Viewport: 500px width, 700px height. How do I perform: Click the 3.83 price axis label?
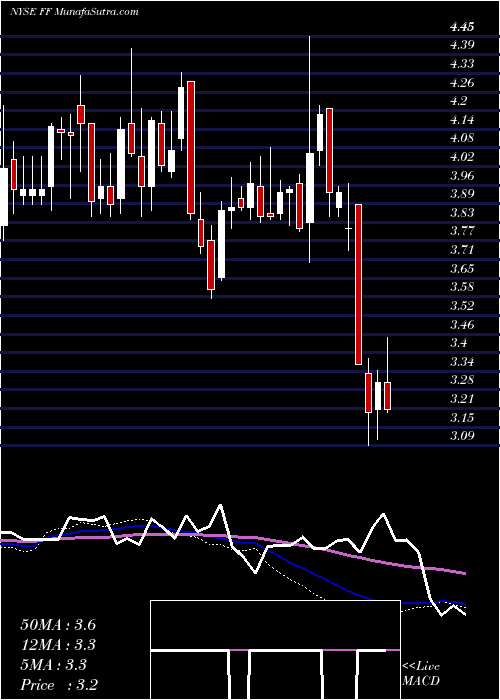click(x=462, y=212)
